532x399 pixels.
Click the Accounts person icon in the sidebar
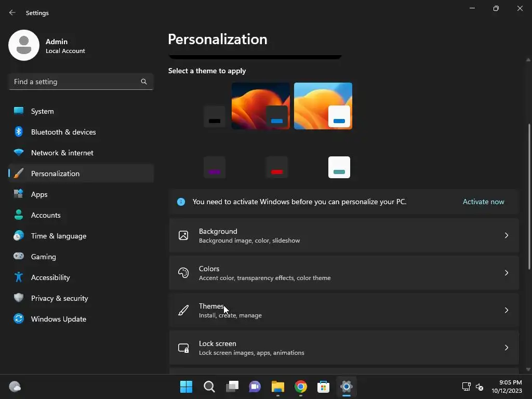click(x=19, y=215)
